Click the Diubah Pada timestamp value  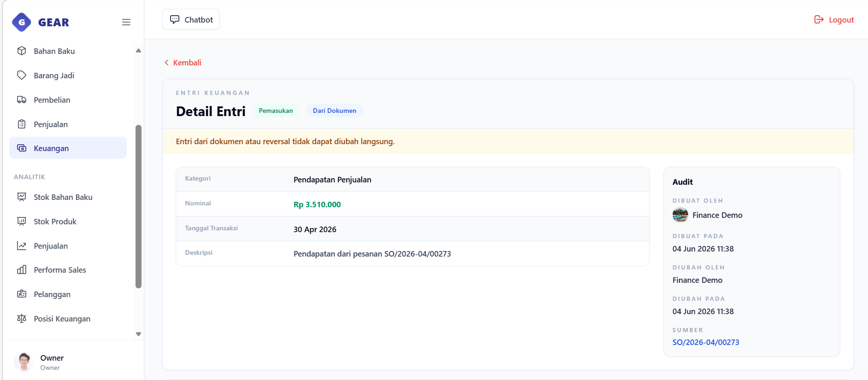703,311
